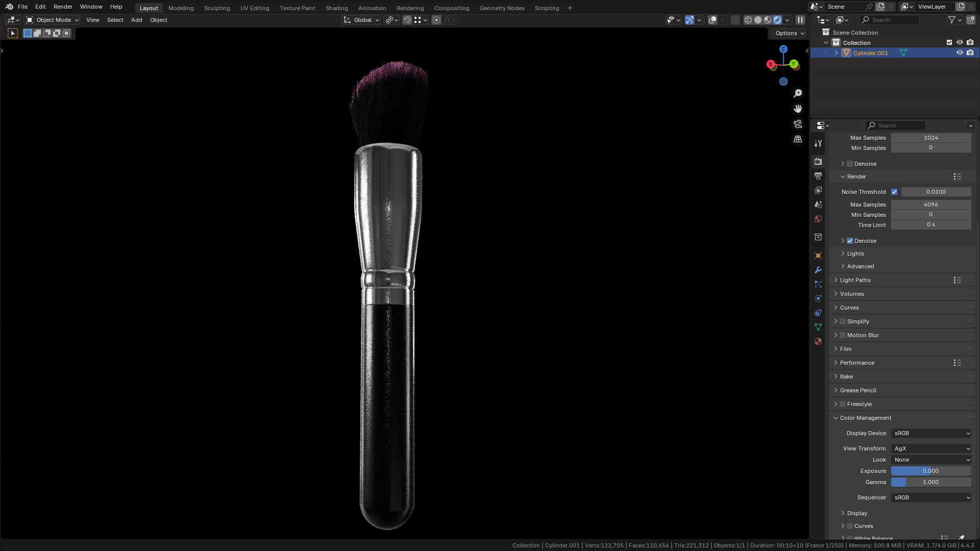
Task: Toggle proportional editing icon
Action: point(436,20)
